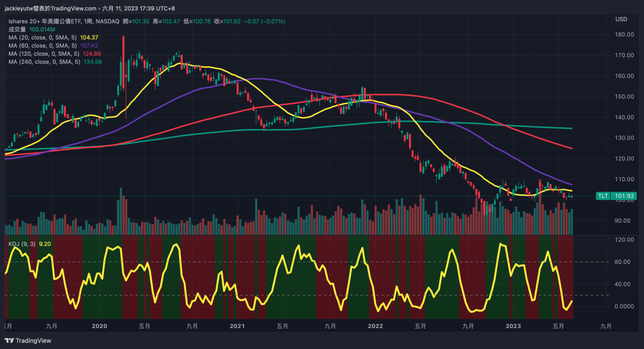The width and height of the screenshot is (644, 349).
Task: Click the 成交量 volume legend
Action: pos(17,29)
